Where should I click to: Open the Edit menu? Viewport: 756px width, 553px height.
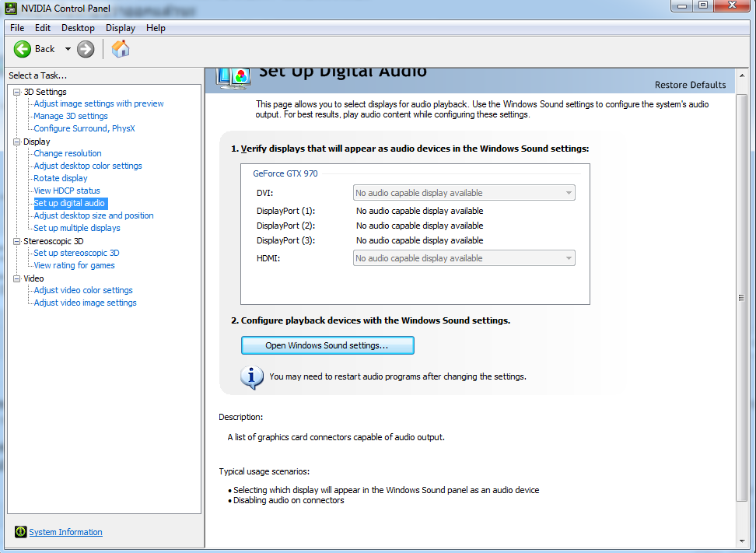click(x=43, y=28)
